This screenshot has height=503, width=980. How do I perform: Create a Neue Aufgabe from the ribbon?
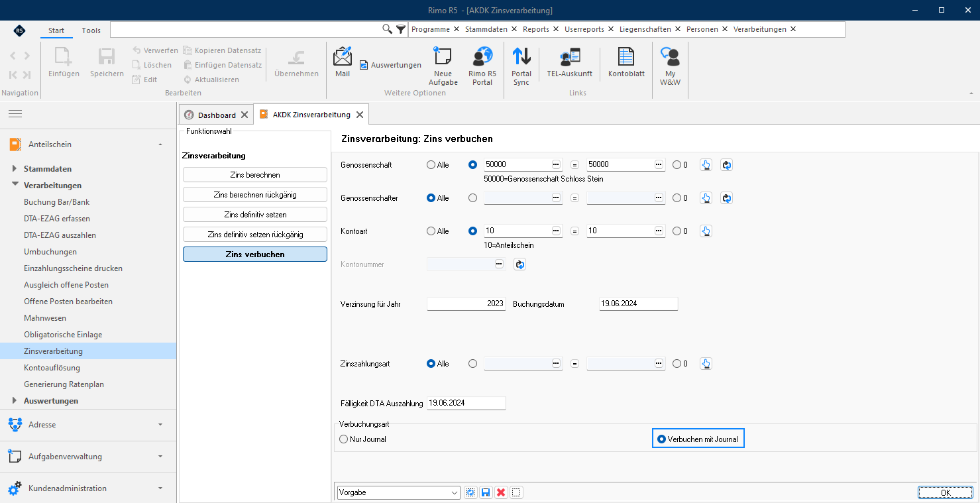click(x=443, y=66)
